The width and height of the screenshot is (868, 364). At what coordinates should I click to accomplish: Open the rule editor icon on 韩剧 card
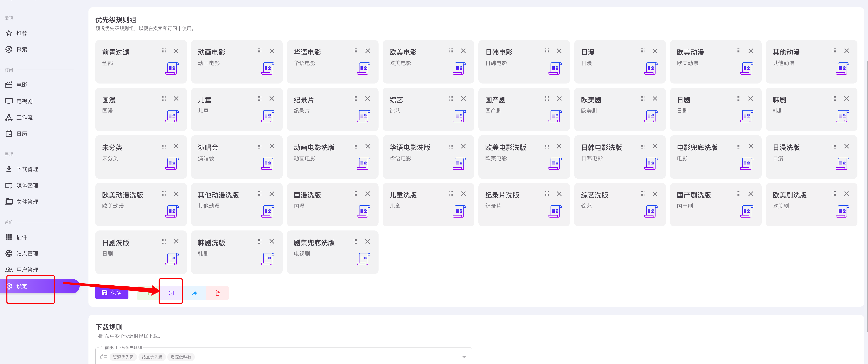click(842, 116)
